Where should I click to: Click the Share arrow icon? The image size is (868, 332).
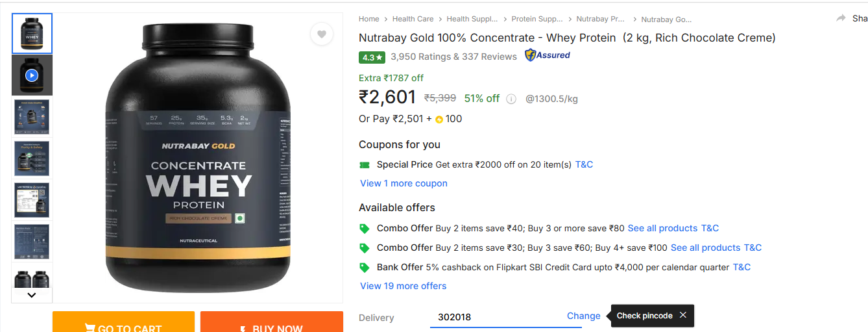[x=841, y=19]
